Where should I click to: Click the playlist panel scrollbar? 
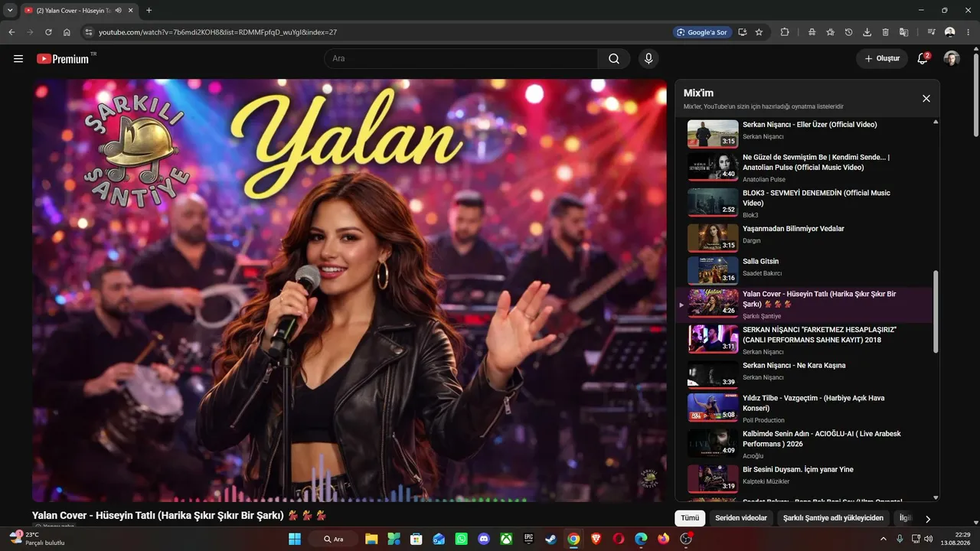[936, 312]
